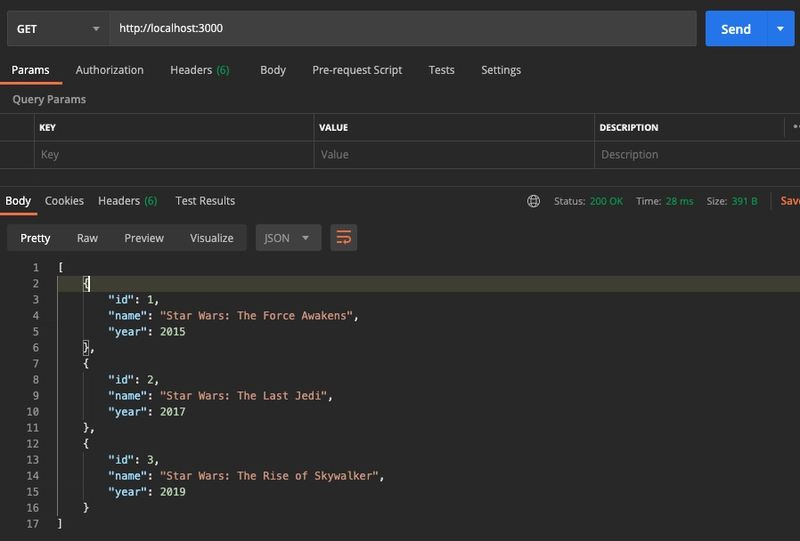The height and width of the screenshot is (541, 800).
Task: Click the Description query param input
Action: 697,155
